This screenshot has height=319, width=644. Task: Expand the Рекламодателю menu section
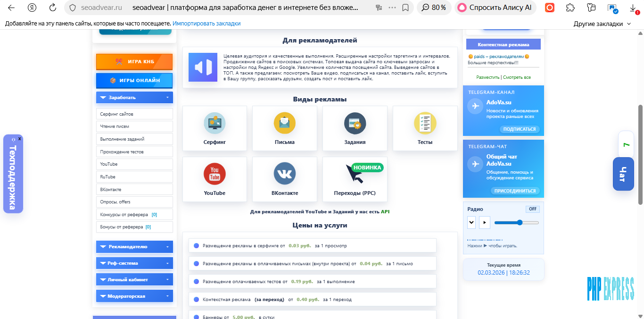coord(134,247)
